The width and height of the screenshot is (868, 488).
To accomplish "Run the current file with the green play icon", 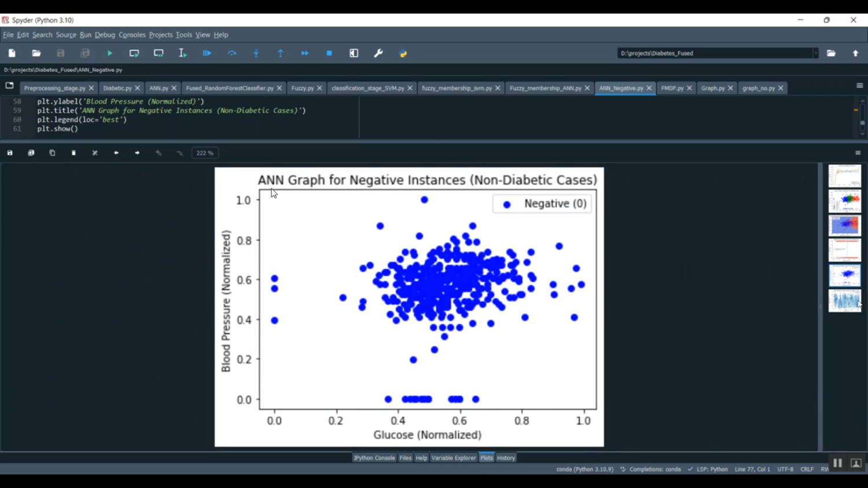I will [x=110, y=53].
